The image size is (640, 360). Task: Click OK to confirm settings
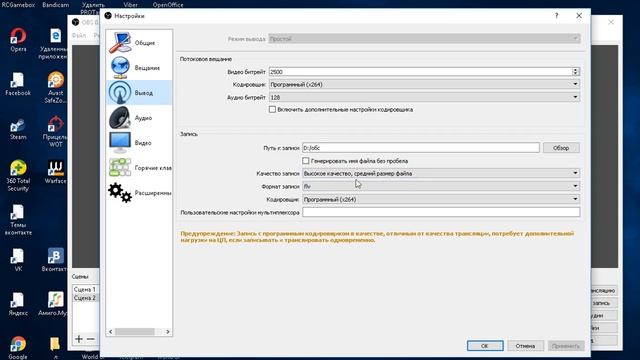(x=485, y=346)
